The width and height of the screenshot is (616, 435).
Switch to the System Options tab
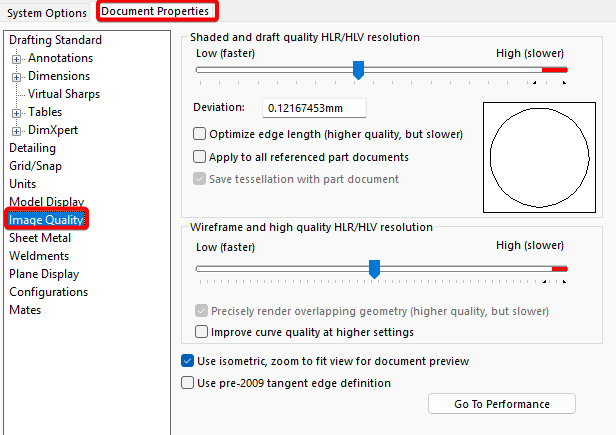pyautogui.click(x=46, y=13)
